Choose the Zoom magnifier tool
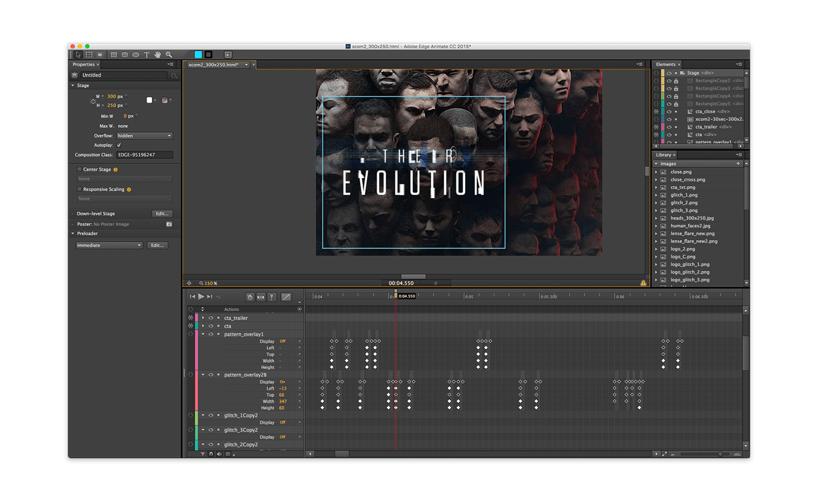 click(169, 55)
